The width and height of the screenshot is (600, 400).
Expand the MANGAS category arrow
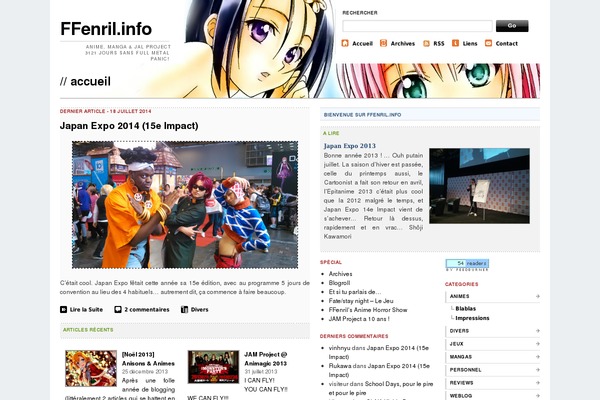point(537,357)
